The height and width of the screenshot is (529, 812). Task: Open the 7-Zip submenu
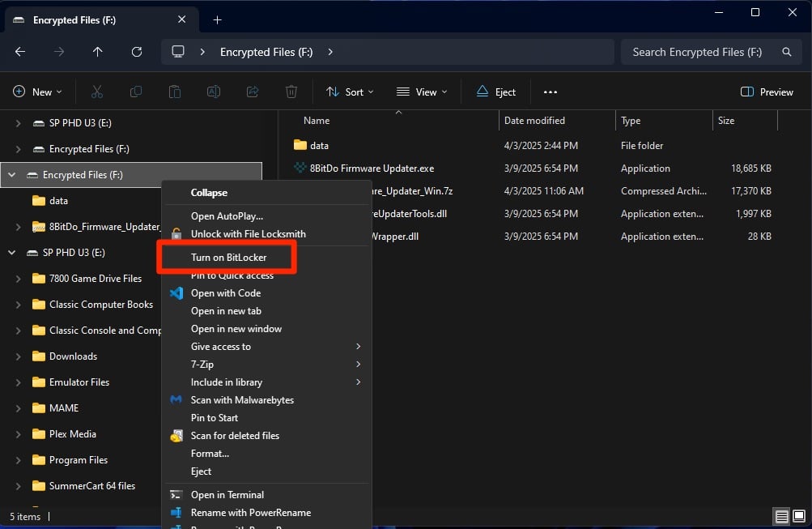point(267,365)
